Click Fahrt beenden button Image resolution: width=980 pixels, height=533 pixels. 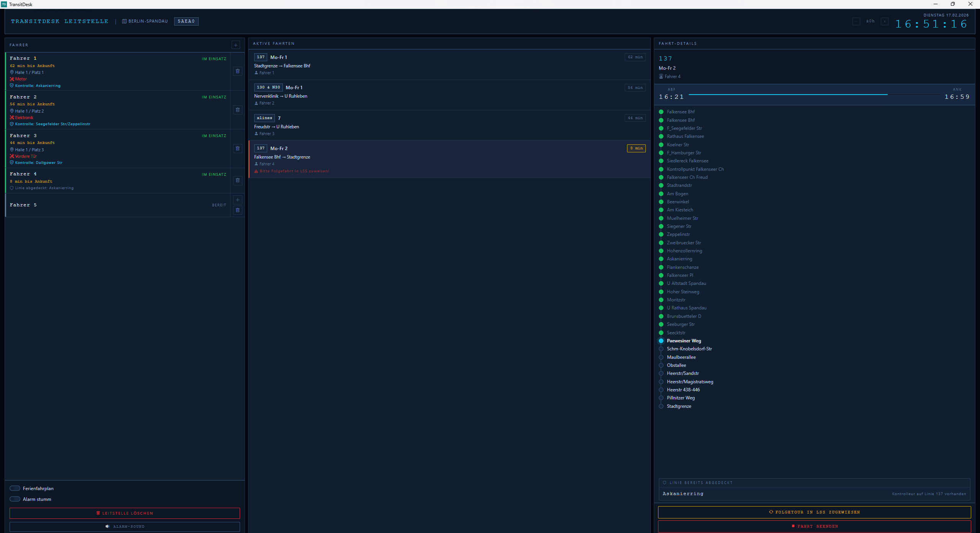814,526
